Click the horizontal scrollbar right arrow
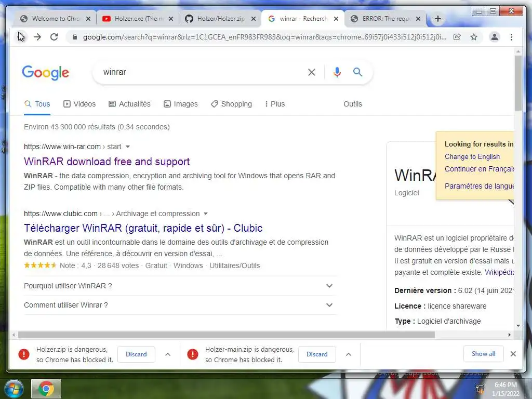 509,335
